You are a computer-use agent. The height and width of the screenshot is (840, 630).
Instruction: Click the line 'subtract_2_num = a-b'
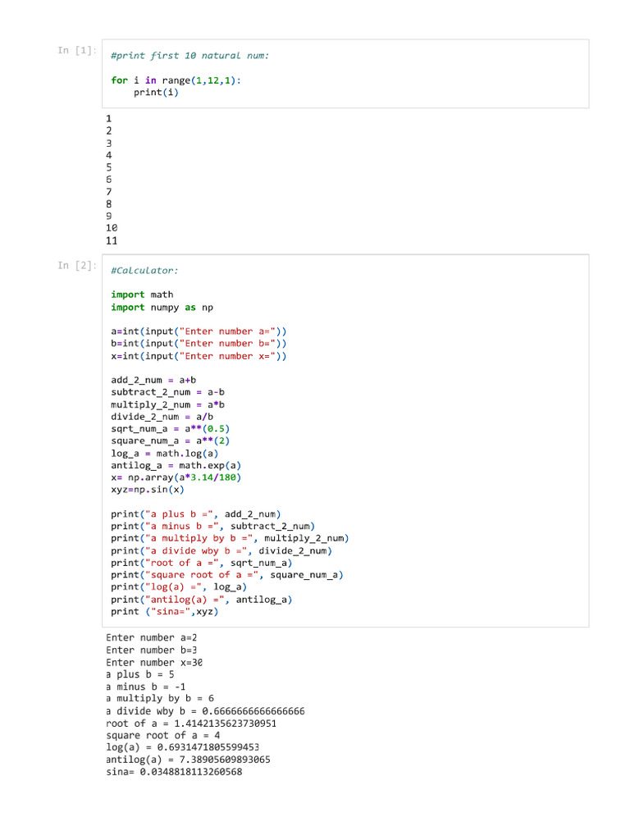tap(167, 392)
